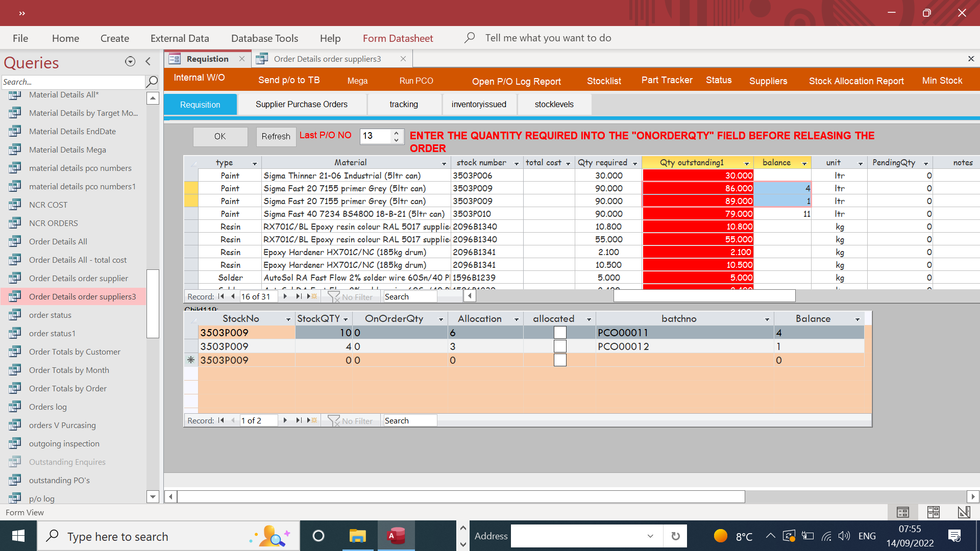Toggle allocated checkbox for batch PCO00012

[x=560, y=346]
